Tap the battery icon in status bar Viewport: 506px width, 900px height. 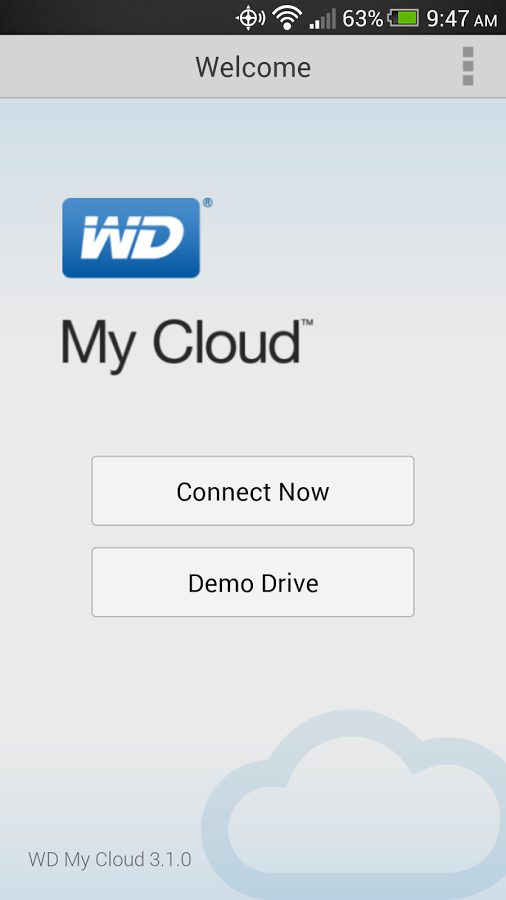[404, 18]
